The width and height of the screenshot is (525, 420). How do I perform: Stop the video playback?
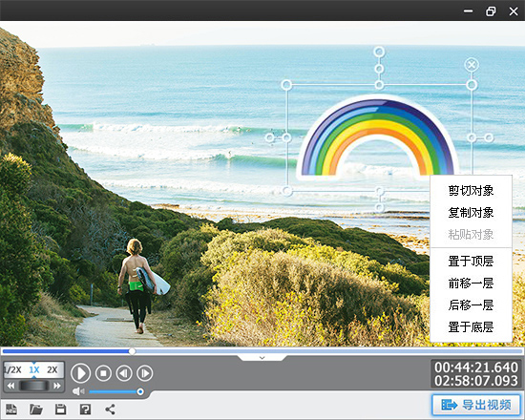click(x=103, y=373)
